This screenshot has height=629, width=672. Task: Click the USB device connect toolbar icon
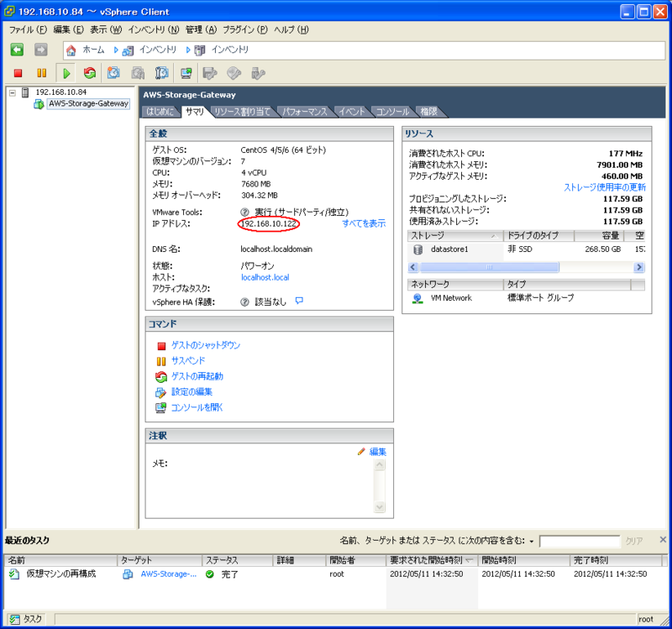(x=258, y=73)
